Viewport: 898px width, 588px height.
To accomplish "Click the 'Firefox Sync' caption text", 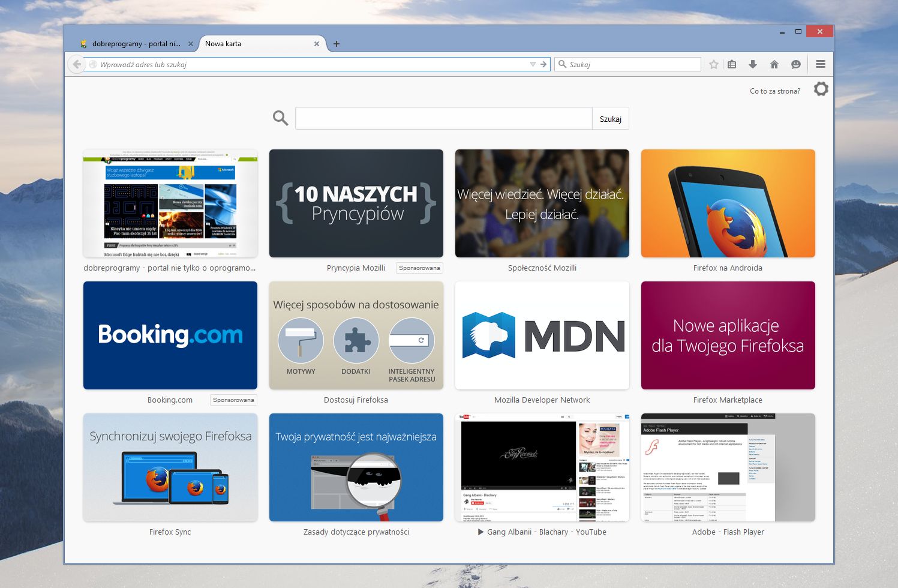I will click(170, 532).
